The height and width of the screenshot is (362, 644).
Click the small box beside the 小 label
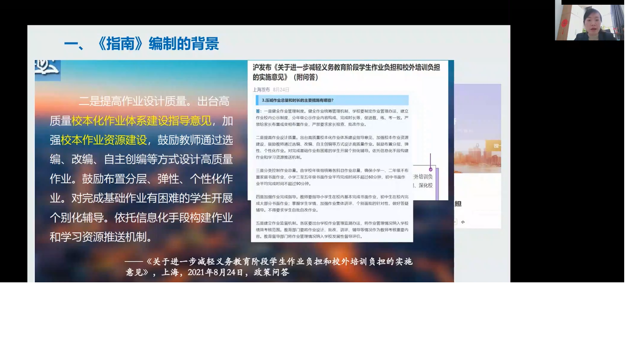455,222
